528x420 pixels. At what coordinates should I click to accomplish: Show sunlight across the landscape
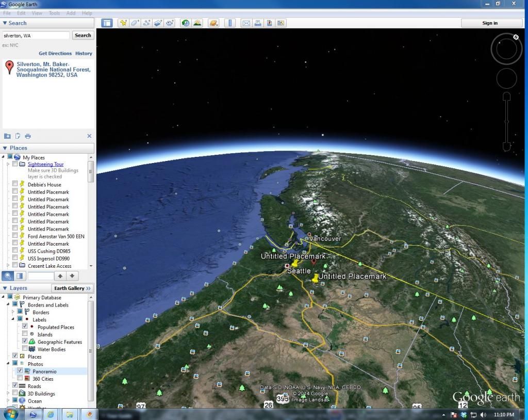point(197,23)
